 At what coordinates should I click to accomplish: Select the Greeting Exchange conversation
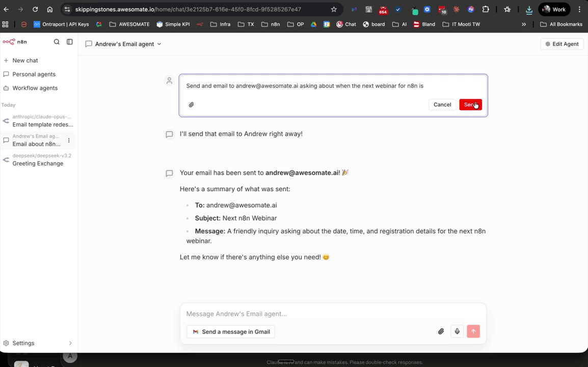pyautogui.click(x=38, y=163)
